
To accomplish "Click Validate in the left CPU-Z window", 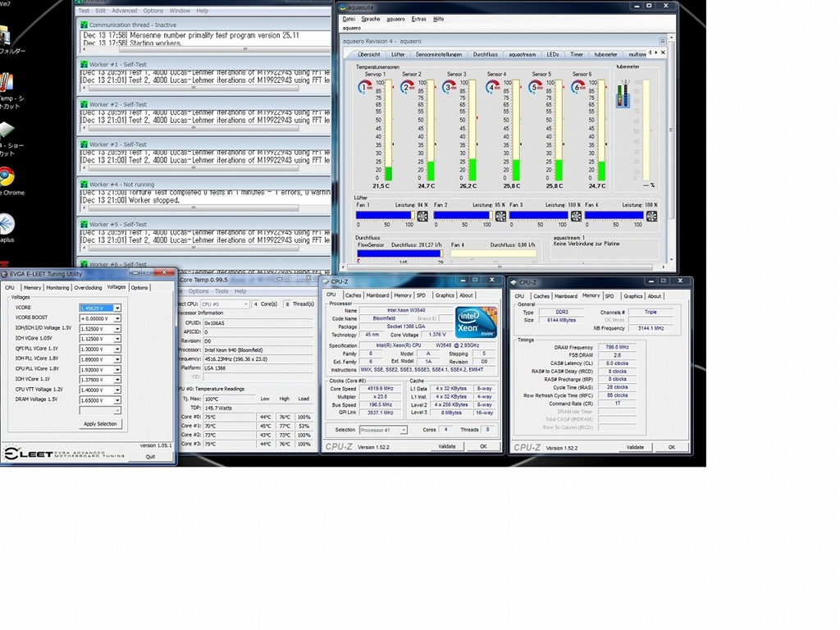I will (x=447, y=446).
